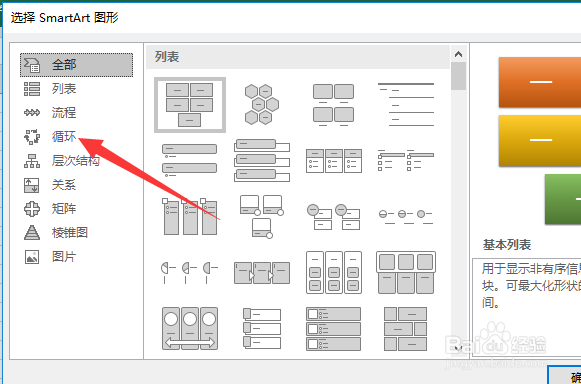Image resolution: width=581 pixels, height=384 pixels.
Task: Choose the vertical bullet list layout
Action: [x=190, y=160]
